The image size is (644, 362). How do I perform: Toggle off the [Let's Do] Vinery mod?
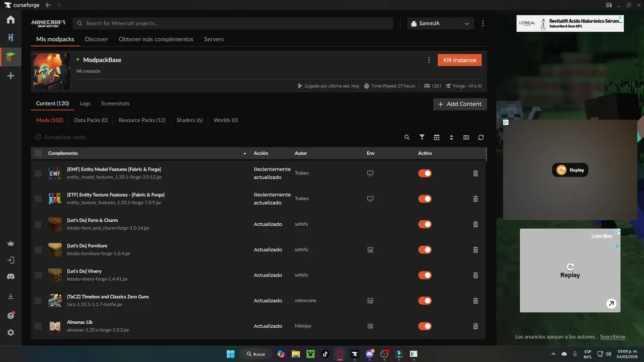(x=425, y=275)
